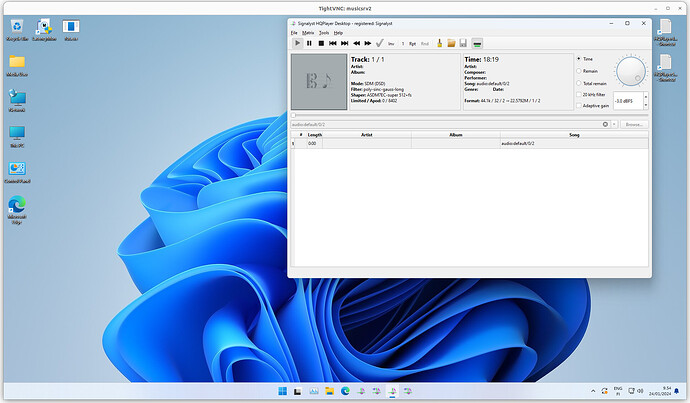Viewport: 690px width, 403px height.
Task: Toggle the green bar toolbar icon
Action: [477, 43]
